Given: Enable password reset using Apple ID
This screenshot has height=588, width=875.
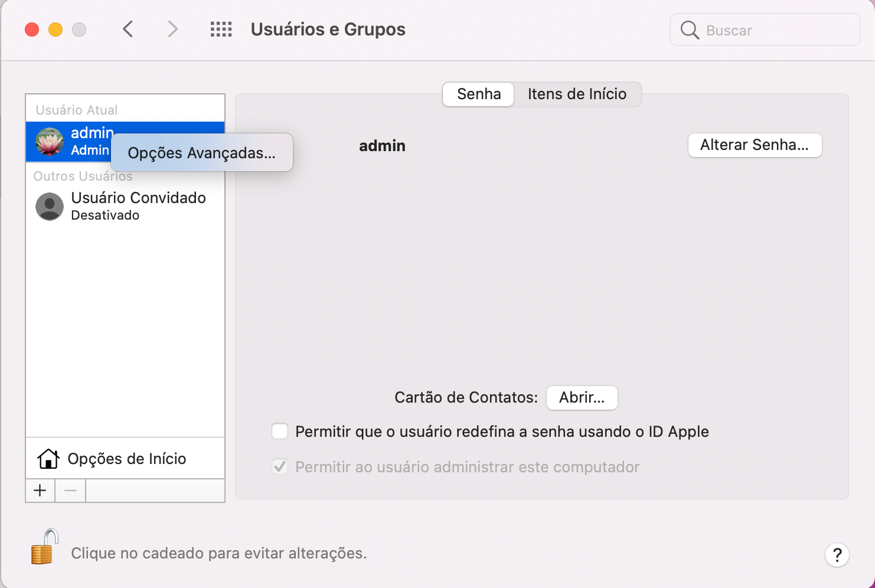Looking at the screenshot, I should tap(279, 431).
